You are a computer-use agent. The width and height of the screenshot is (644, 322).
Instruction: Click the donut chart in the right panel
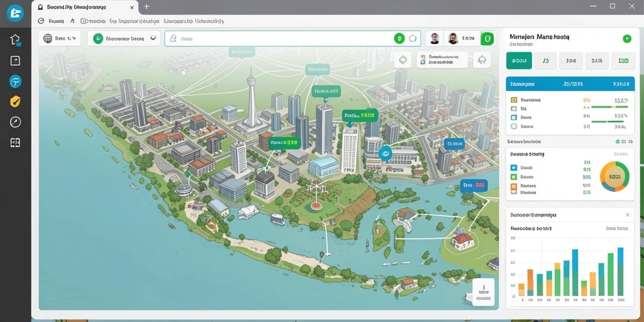[x=614, y=177]
